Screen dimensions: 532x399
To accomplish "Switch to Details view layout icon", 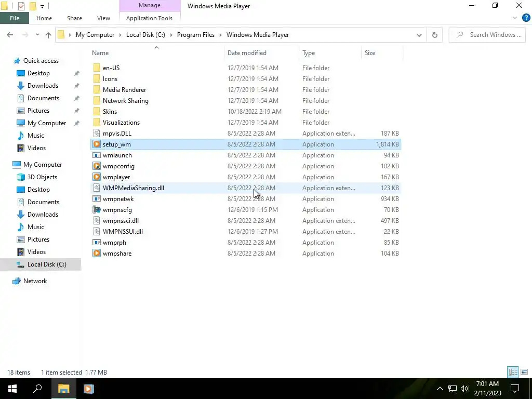I will click(513, 372).
